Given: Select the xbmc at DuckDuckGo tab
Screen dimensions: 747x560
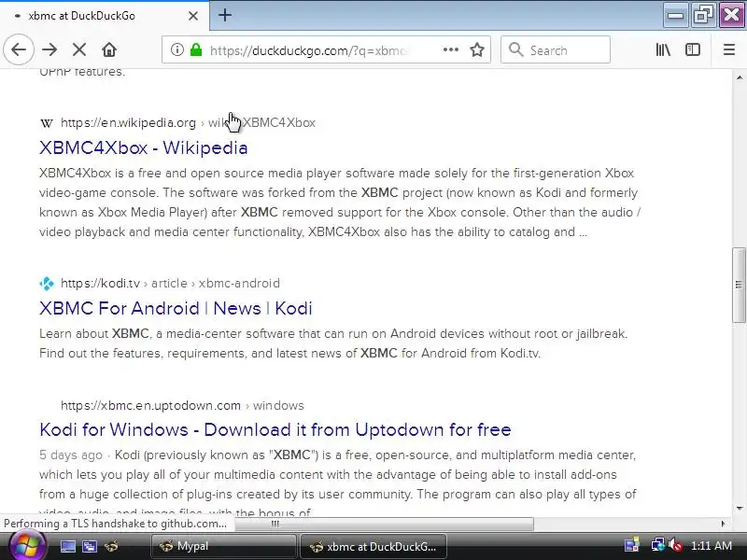Looking at the screenshot, I should tap(104, 16).
